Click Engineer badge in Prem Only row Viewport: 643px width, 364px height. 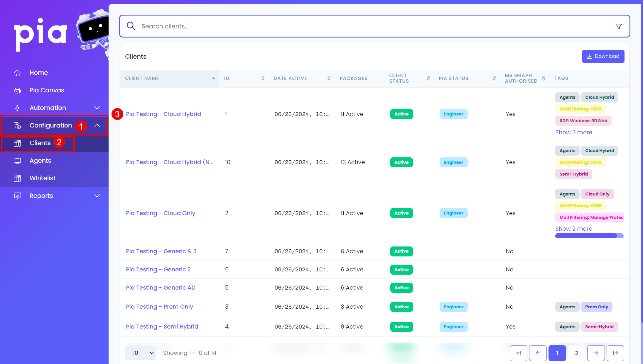[453, 307]
